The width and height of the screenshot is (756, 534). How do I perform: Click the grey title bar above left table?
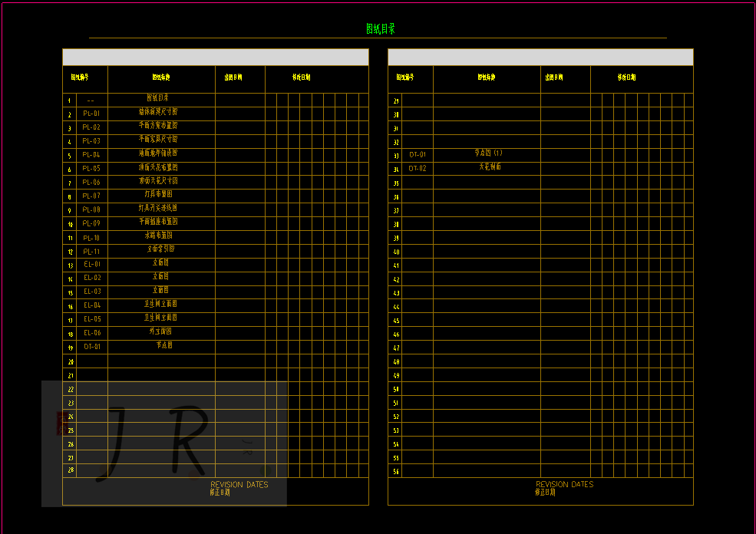pos(216,57)
